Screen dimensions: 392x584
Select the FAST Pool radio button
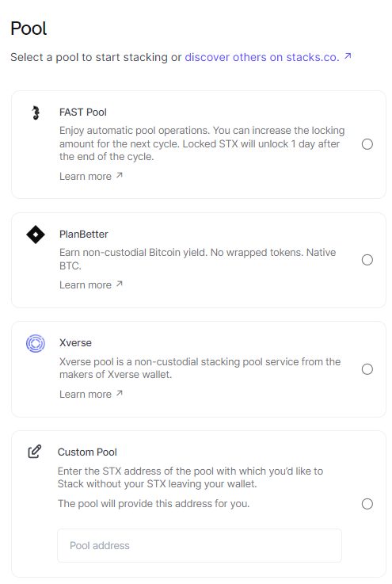click(x=367, y=144)
